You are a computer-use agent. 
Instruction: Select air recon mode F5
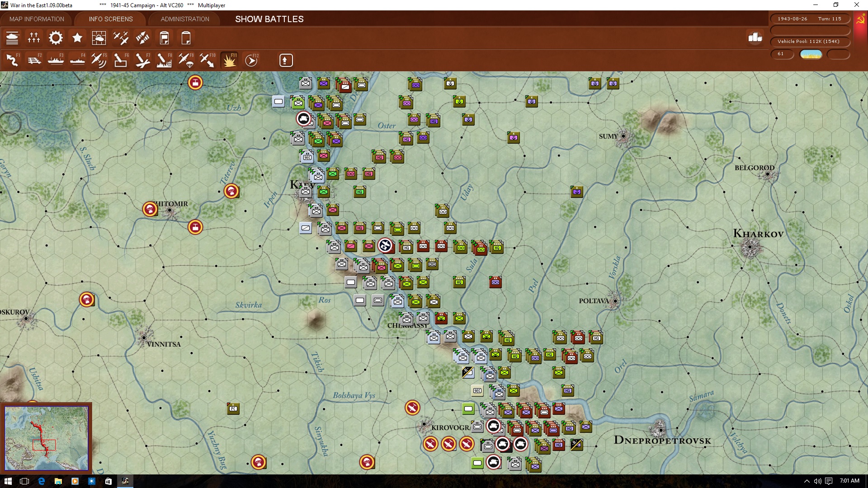[99, 60]
